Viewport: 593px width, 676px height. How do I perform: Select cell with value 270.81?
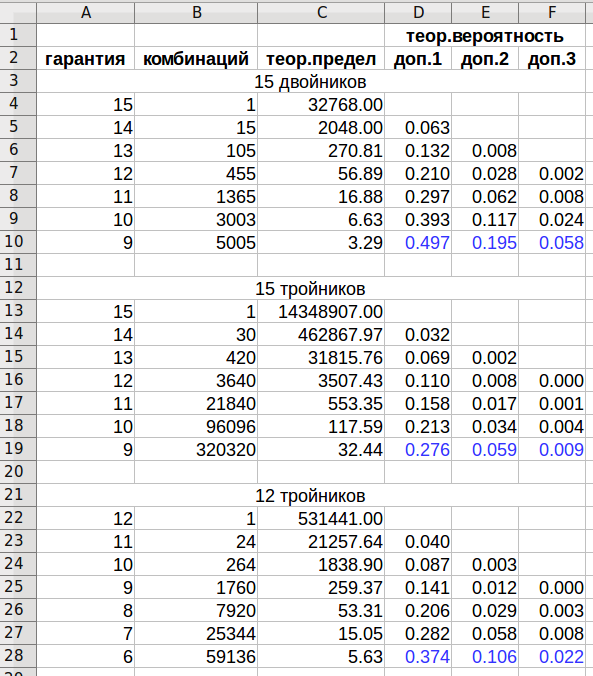pos(321,150)
